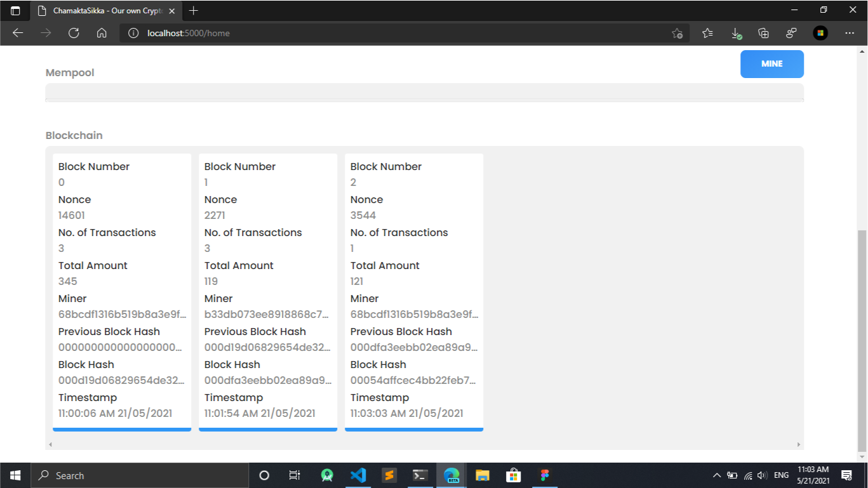
Task: Open the tab actions menu icon
Action: click(x=15, y=11)
